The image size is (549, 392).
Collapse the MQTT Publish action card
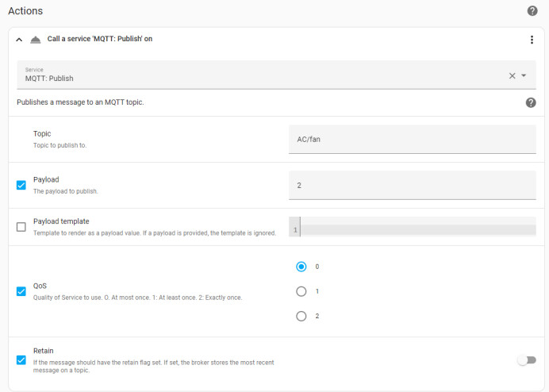pos(19,40)
